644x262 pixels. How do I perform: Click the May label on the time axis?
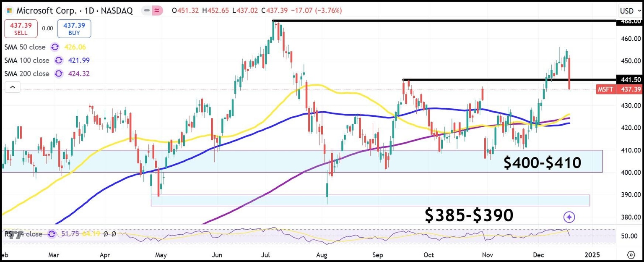[x=161, y=255]
